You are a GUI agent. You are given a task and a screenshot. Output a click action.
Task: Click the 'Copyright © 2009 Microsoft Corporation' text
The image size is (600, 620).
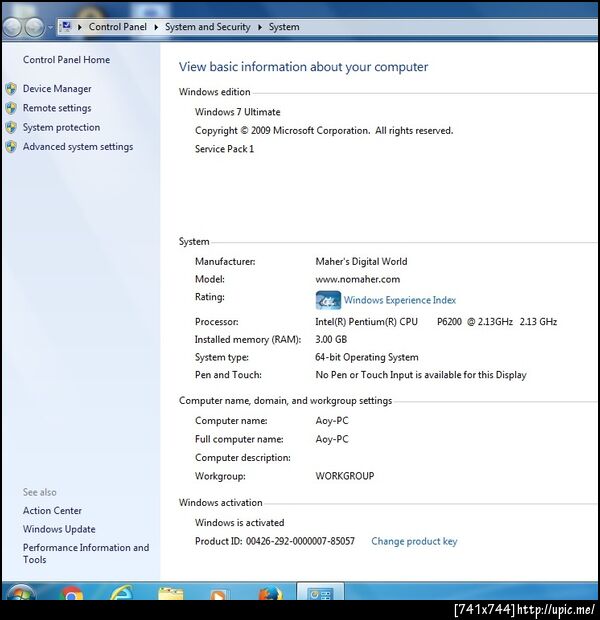point(282,130)
